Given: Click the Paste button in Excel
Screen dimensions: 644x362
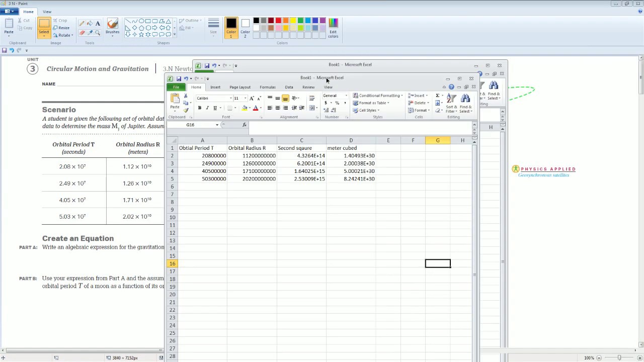Looking at the screenshot, I should 175,103.
